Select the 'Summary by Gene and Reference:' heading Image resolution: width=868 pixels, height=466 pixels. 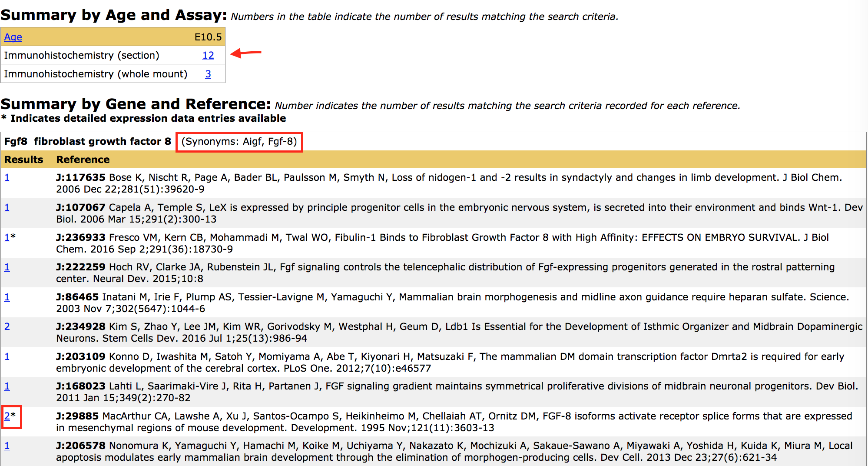pos(136,104)
